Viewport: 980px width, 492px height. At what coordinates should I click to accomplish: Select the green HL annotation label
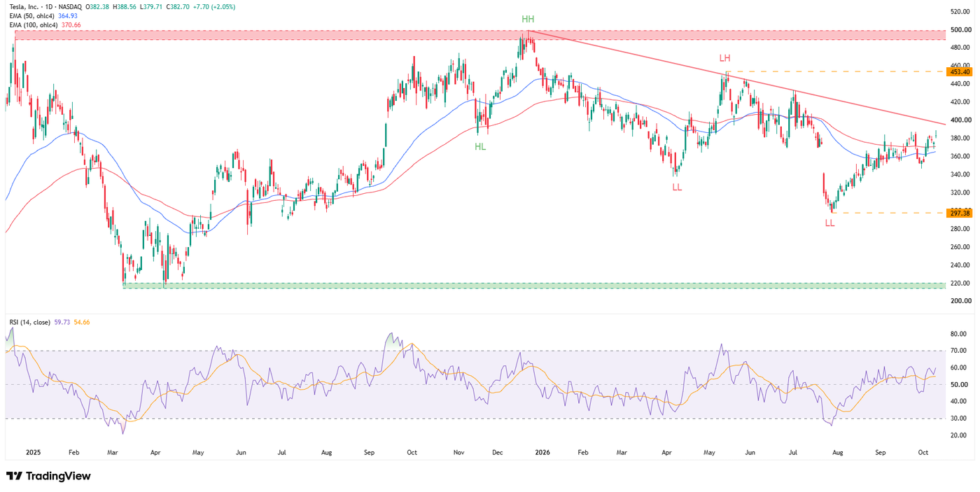point(480,146)
